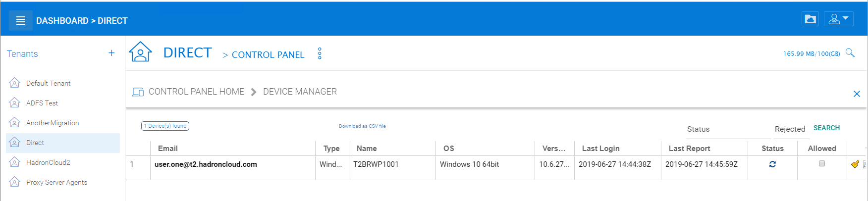This screenshot has height=201, width=868.
Task: Click the 1 Device(s) found badge
Action: coord(165,126)
